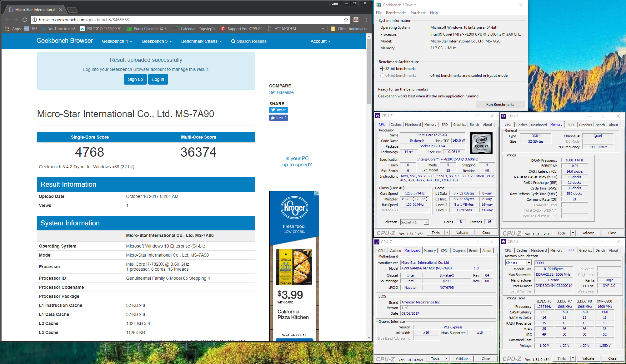This screenshot has width=626, height=364.
Task: Click the extension icon beside the address bar
Action: pos(356,20)
